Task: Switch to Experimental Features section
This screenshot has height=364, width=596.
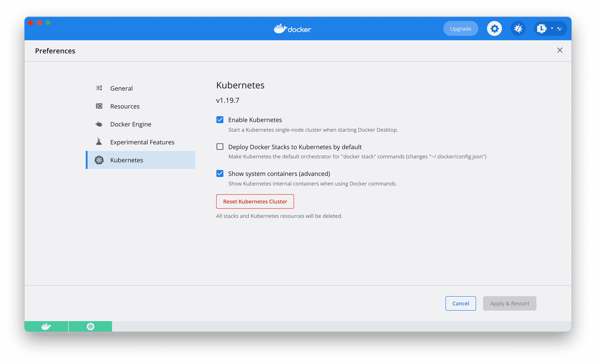Action: (142, 142)
